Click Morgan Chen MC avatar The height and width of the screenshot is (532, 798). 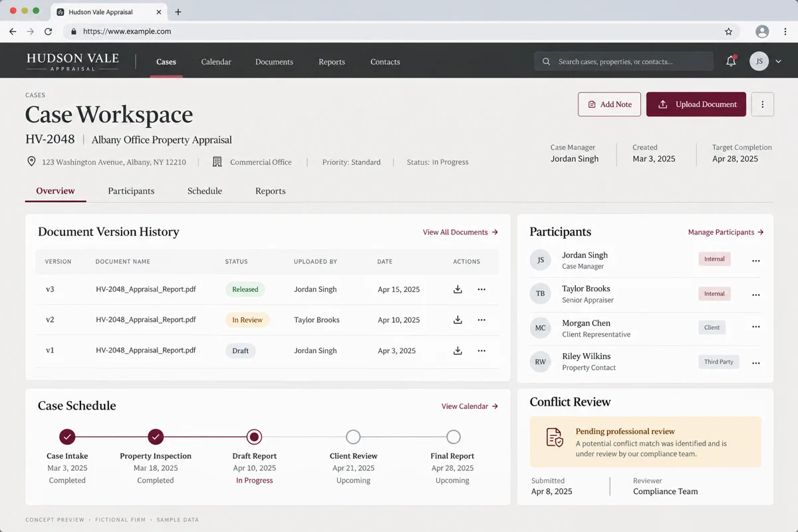coord(540,328)
